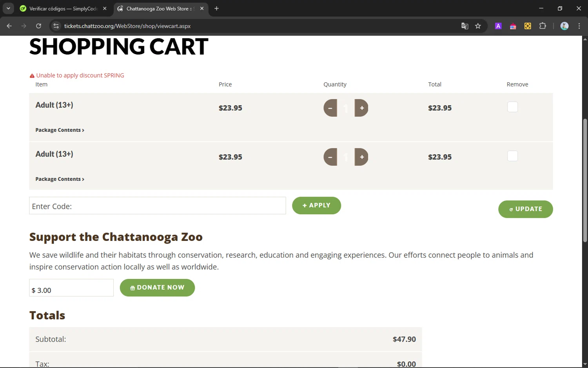Go forward to the next page
The image size is (588, 368).
tap(24, 26)
